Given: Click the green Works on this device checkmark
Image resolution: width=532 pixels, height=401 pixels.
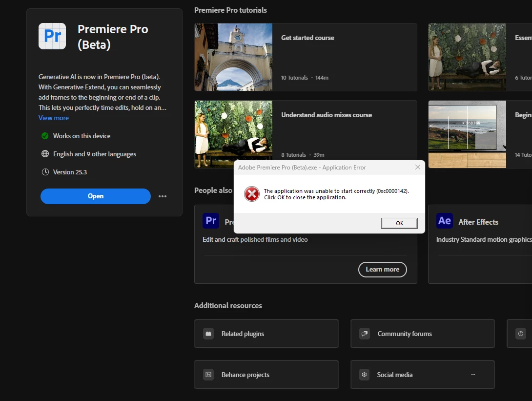Looking at the screenshot, I should [x=45, y=136].
